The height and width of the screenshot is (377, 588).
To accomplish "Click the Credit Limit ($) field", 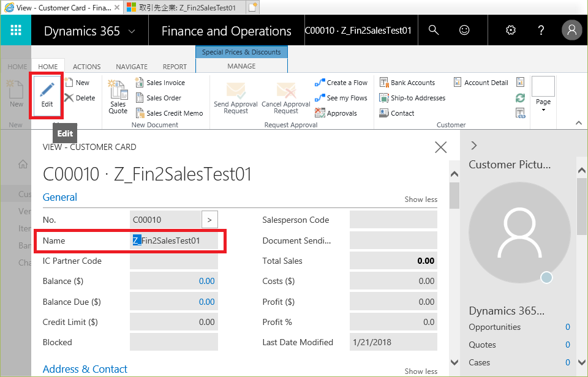I will click(173, 322).
